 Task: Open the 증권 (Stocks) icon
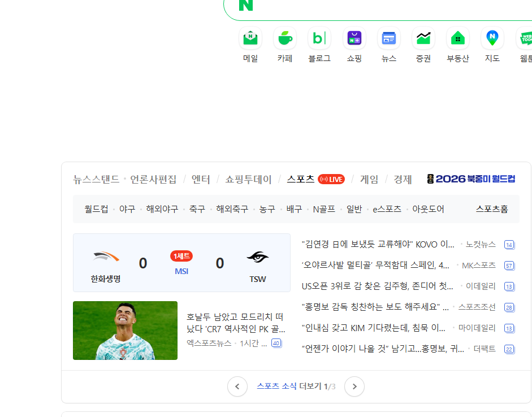(x=423, y=38)
